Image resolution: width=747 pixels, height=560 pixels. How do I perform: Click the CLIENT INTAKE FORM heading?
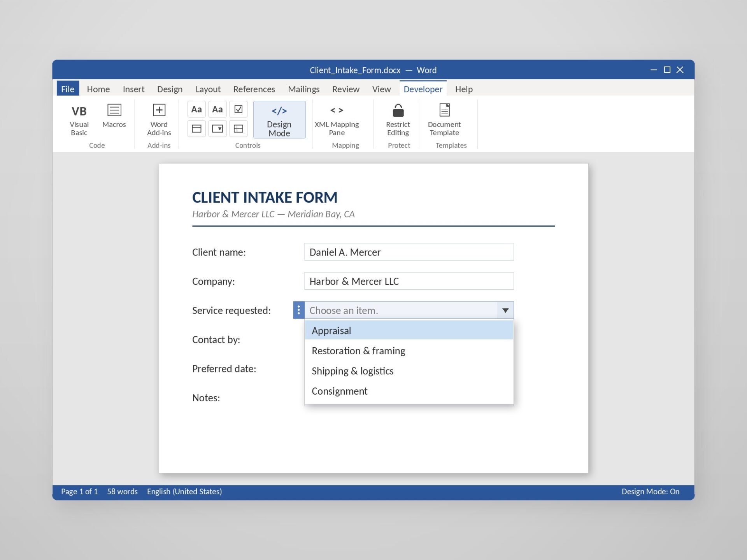pyautogui.click(x=265, y=198)
